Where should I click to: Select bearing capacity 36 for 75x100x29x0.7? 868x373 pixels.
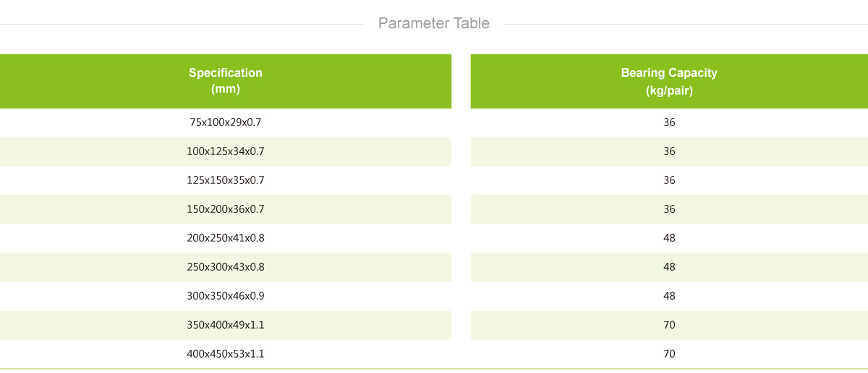point(669,122)
